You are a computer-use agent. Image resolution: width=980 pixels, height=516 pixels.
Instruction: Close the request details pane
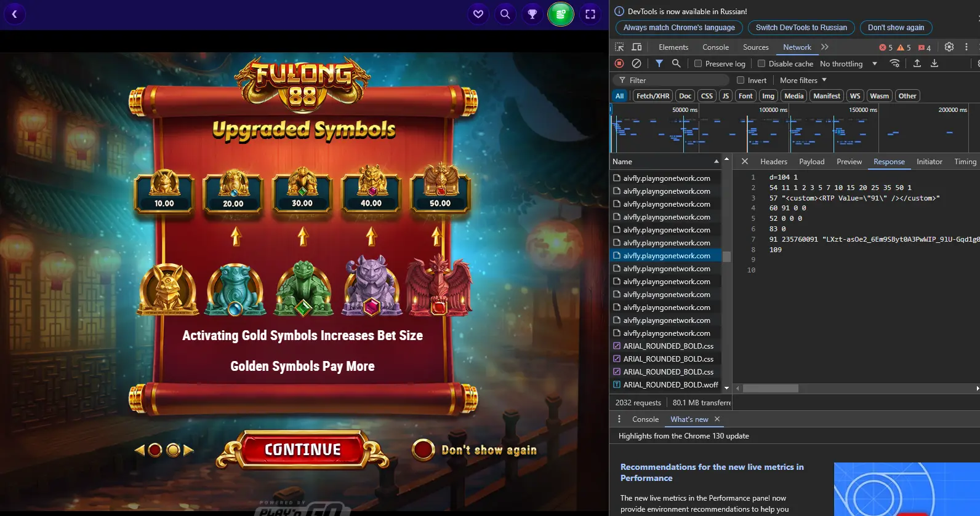(745, 161)
